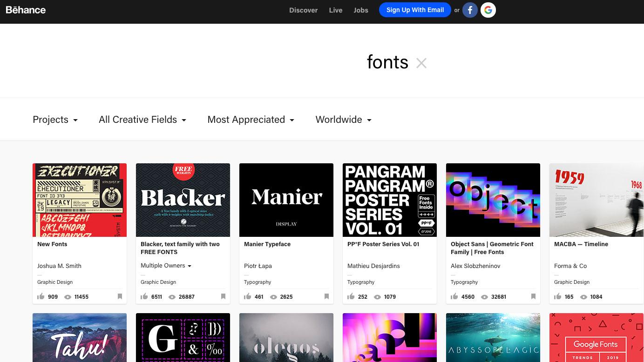Click thumbs-up icon on PP®F Poster Series card

(x=351, y=296)
